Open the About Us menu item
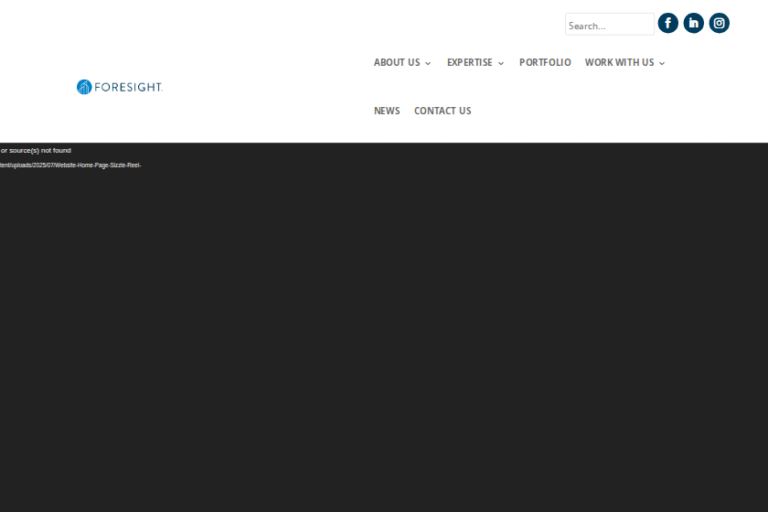 [396, 62]
